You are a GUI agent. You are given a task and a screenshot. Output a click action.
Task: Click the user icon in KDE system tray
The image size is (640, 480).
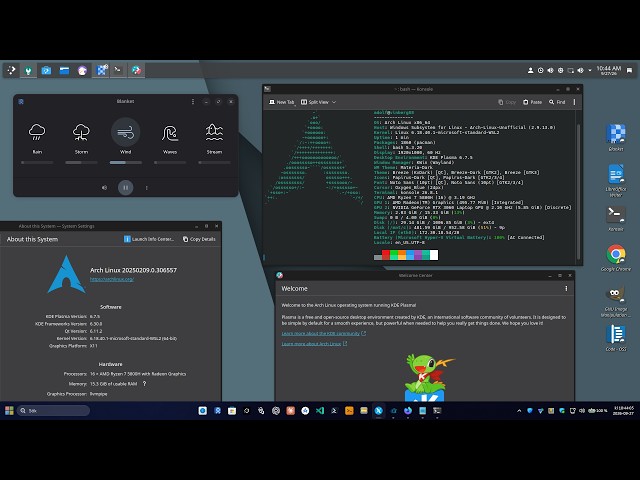[x=530, y=70]
